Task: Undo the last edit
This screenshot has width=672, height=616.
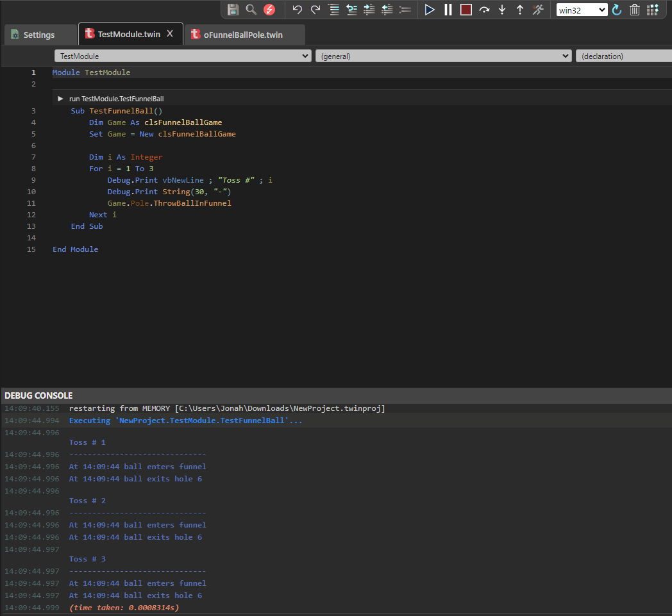Action: pyautogui.click(x=298, y=9)
